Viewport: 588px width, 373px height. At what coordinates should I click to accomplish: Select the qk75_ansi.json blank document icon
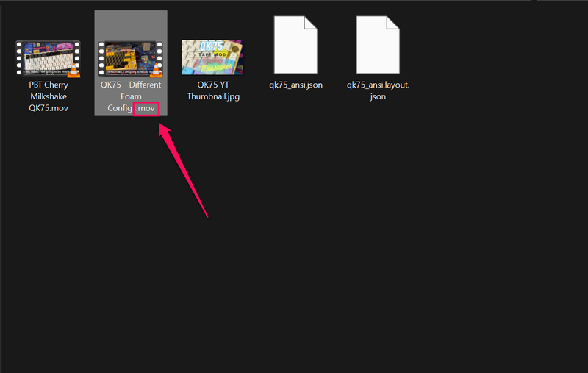295,46
